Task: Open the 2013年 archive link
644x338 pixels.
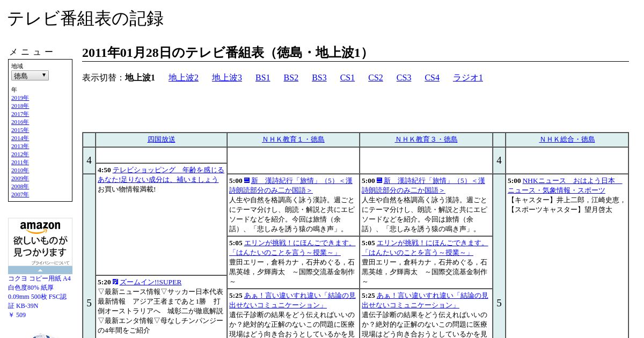Action: coord(20,146)
